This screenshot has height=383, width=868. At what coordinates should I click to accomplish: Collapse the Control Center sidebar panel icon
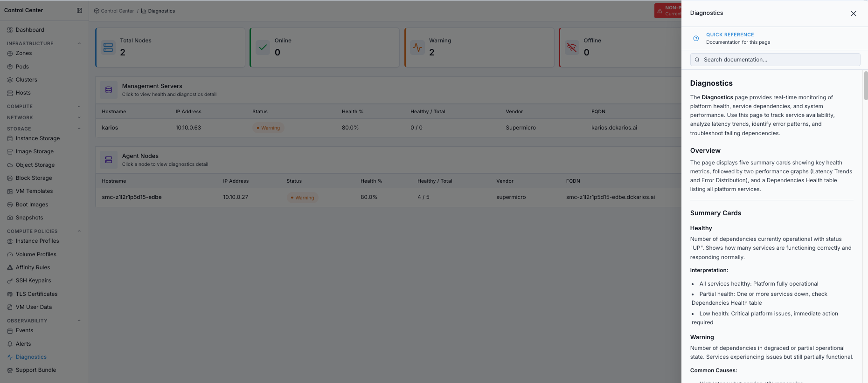point(79,10)
